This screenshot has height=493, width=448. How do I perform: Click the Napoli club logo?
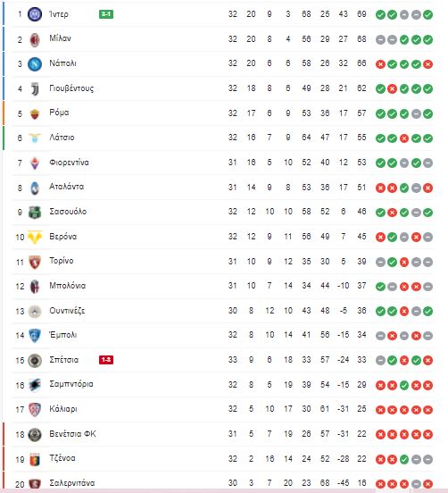(35, 64)
